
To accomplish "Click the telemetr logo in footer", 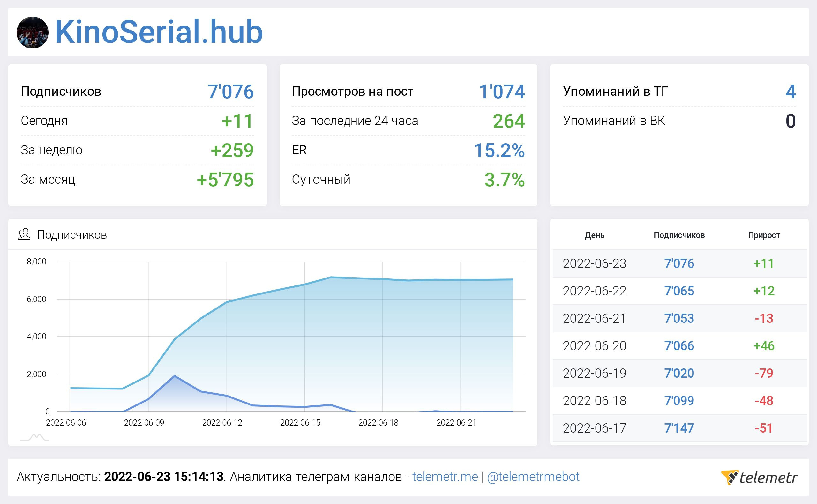I will [x=759, y=477].
